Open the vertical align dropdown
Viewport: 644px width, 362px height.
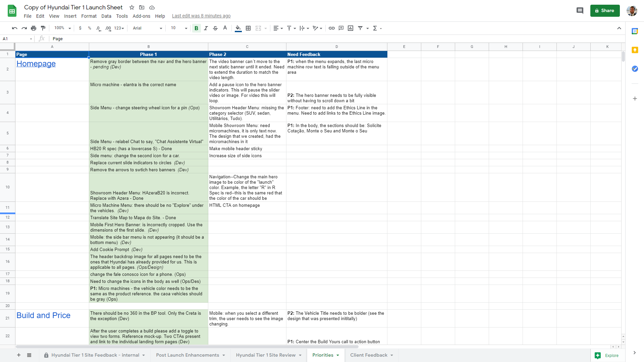291,28
